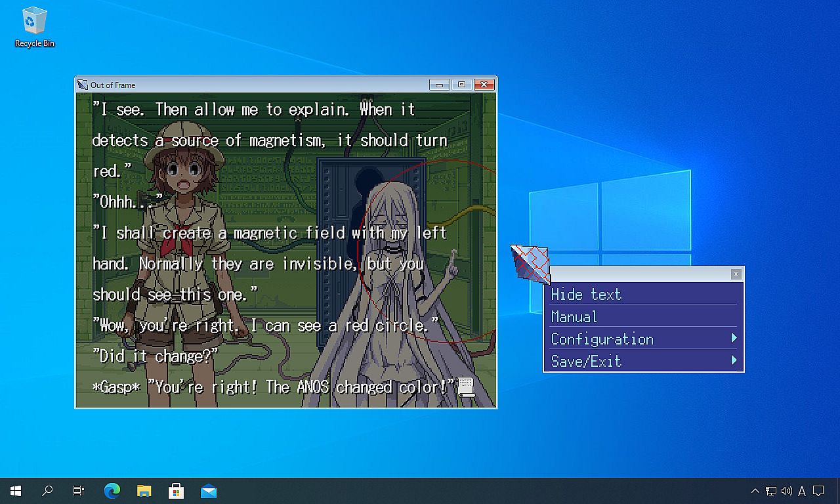
Task: Click the line about the ANOS changing color
Action: [x=273, y=387]
